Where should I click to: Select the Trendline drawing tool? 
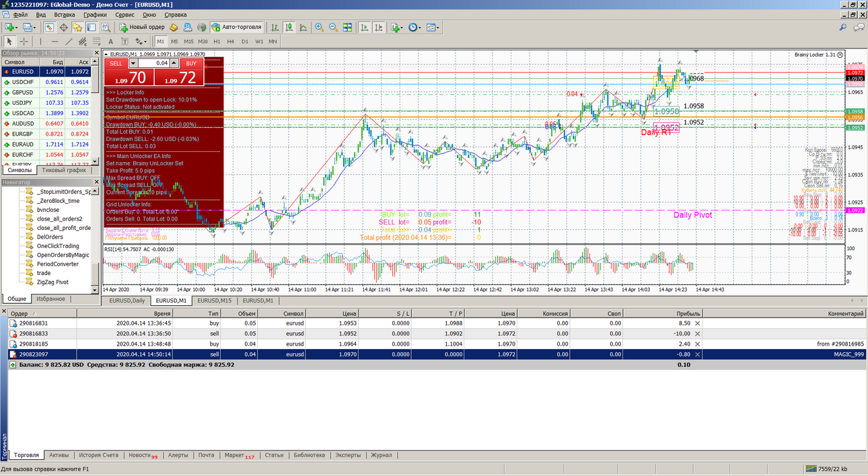(69, 42)
